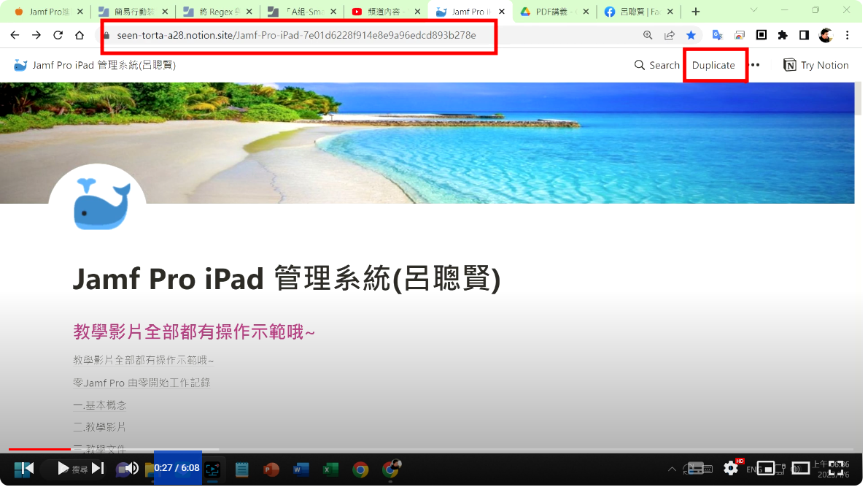This screenshot has width=868, height=487.
Task: Click the address bar URL
Action: [x=296, y=36]
